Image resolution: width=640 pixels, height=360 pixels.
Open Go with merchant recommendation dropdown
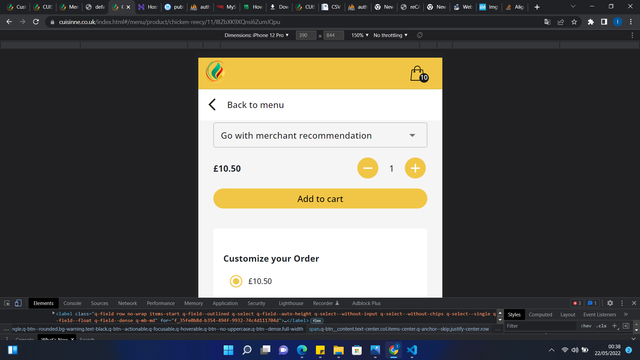coord(320,135)
